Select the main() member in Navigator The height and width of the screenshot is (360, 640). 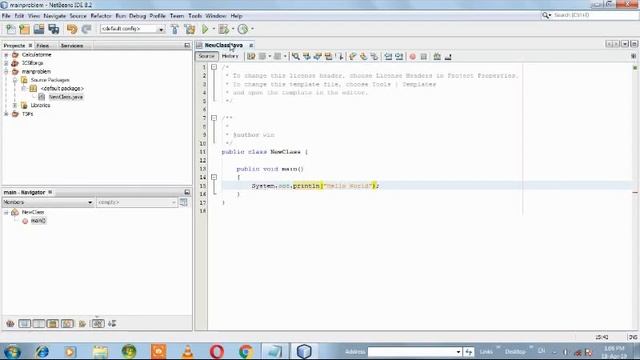point(38,221)
